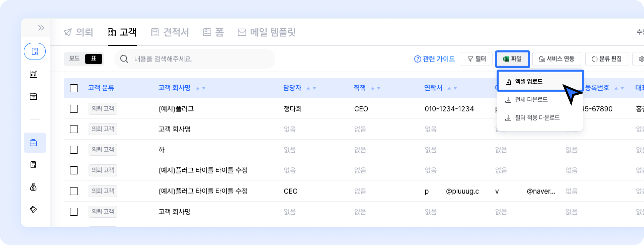Select the briefcase sidebar icon

click(33, 143)
